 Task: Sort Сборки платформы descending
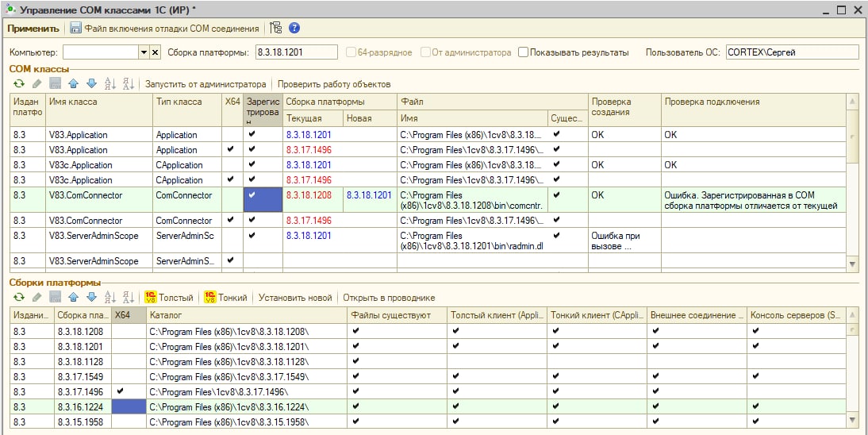pyautogui.click(x=129, y=298)
